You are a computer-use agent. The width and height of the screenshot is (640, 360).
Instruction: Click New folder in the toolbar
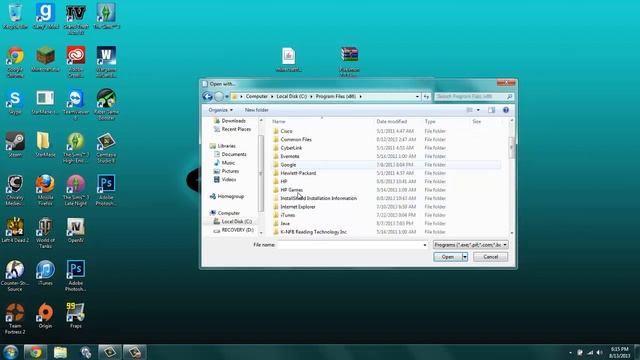(x=257, y=110)
